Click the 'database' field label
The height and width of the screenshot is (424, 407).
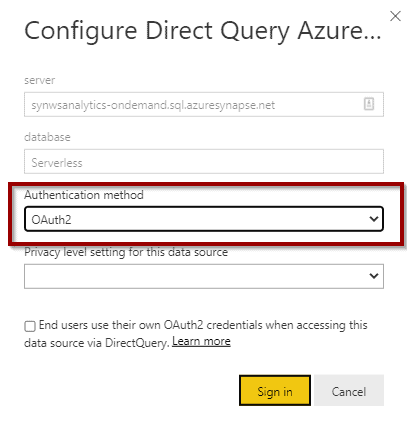tap(47, 137)
